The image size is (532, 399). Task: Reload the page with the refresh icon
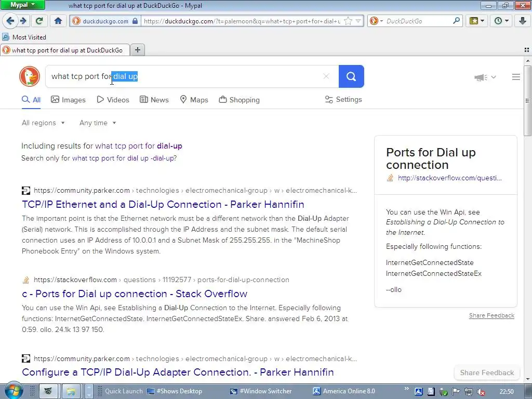point(39,21)
